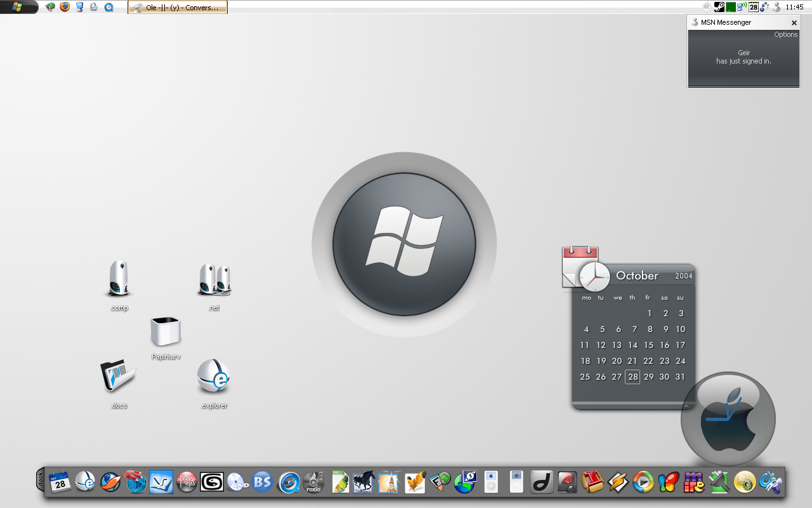
Task: Select day 31 in the calendar widget
Action: (680, 377)
